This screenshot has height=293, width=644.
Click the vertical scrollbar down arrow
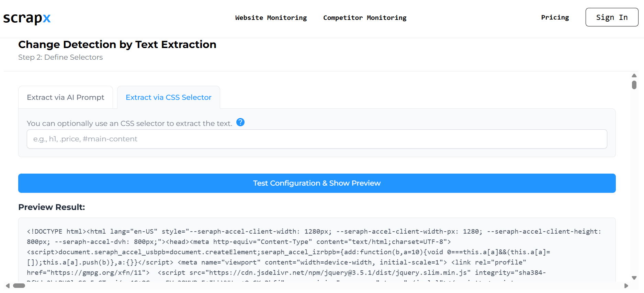tap(634, 278)
